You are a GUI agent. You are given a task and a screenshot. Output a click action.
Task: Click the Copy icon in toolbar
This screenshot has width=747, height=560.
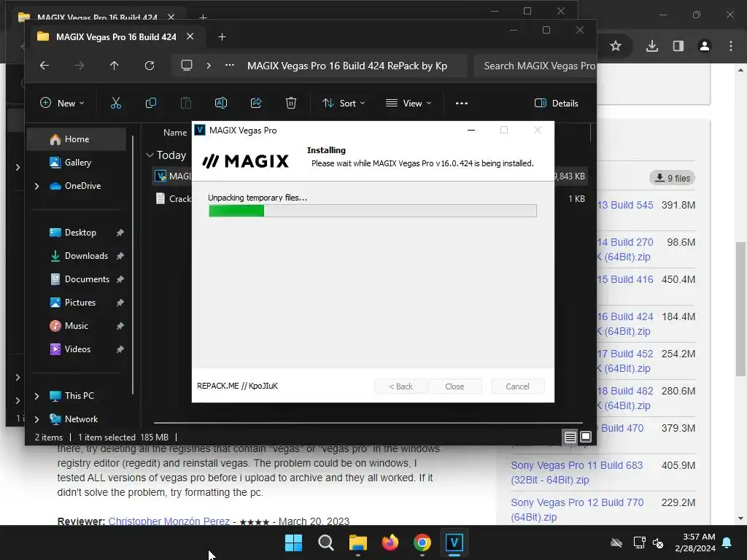click(x=151, y=103)
